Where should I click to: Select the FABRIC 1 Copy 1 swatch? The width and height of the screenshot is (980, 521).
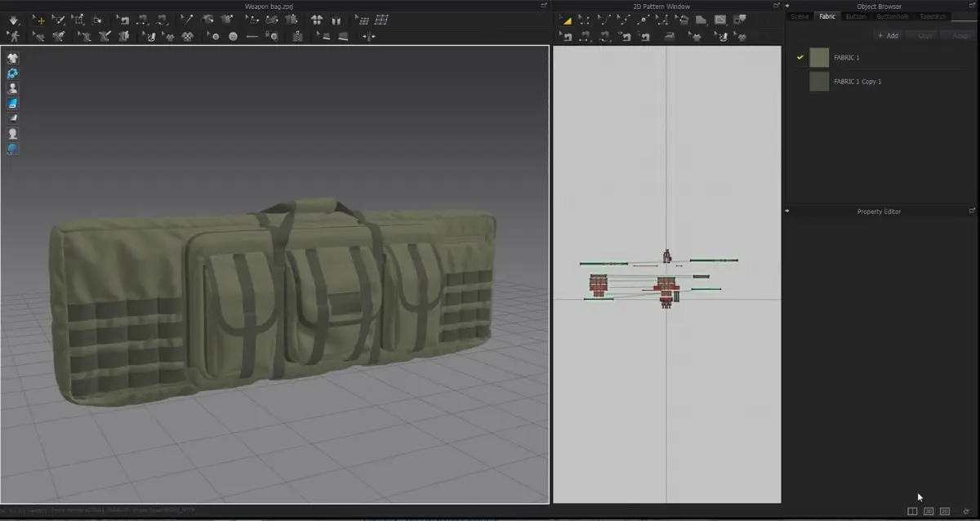pos(819,82)
